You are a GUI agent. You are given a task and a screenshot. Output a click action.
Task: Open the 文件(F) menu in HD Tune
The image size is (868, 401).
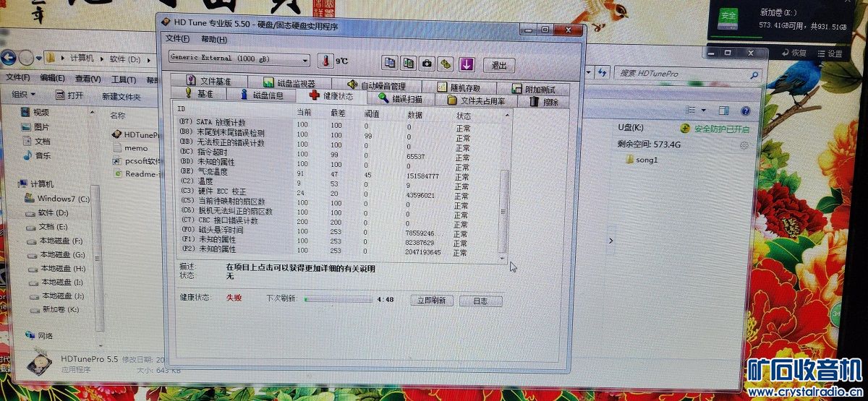click(x=177, y=39)
